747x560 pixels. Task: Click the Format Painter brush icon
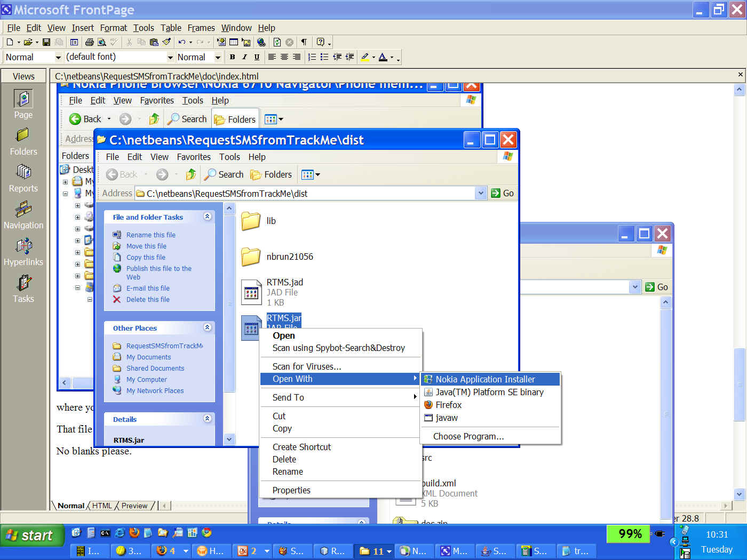(166, 42)
